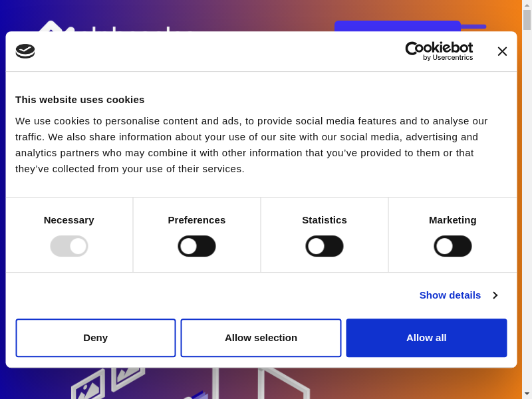
Task: Click the Marketing category label
Action: pyautogui.click(x=453, y=220)
